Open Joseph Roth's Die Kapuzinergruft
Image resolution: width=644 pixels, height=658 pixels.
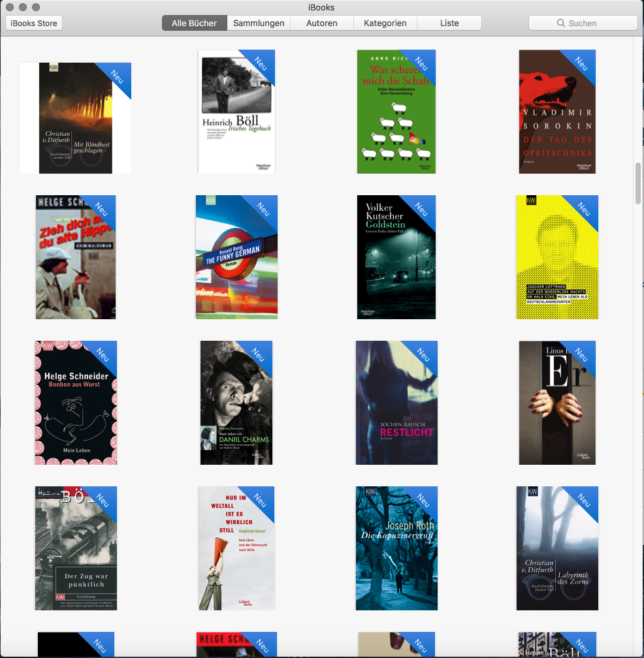click(x=396, y=548)
